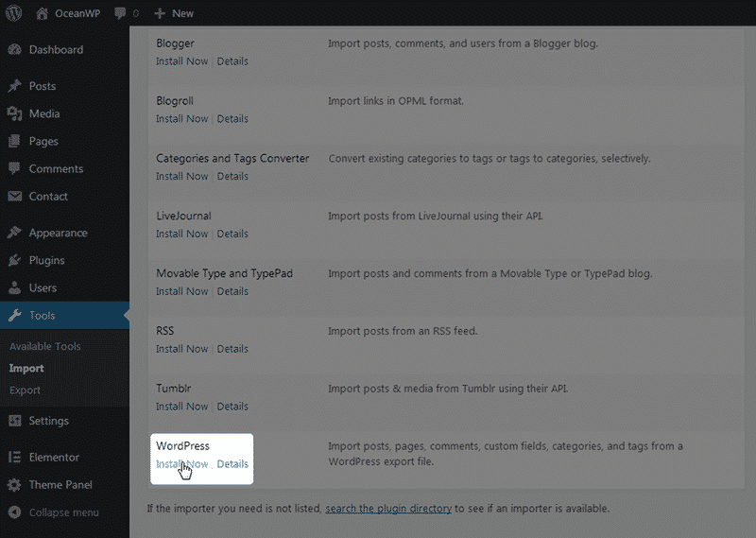Click the Tumblr importer name

pyautogui.click(x=174, y=389)
